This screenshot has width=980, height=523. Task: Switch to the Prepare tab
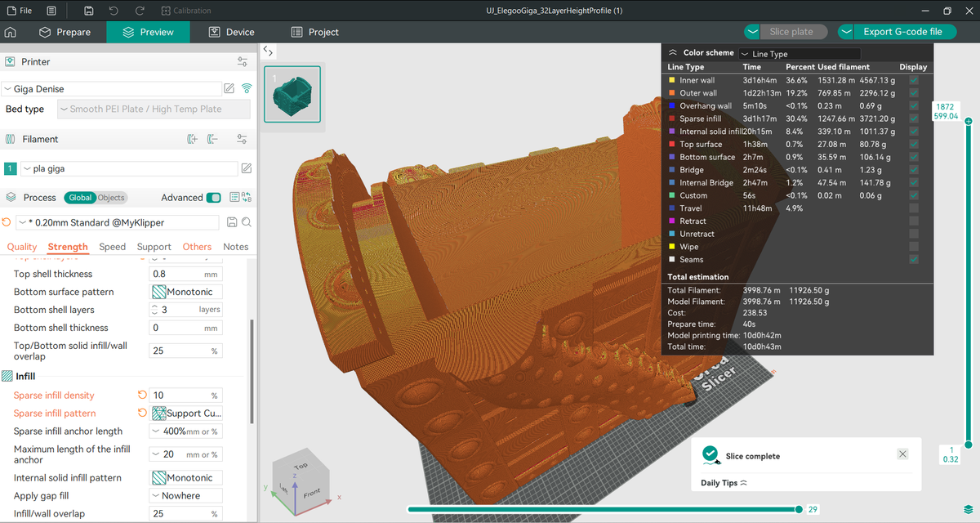pyautogui.click(x=65, y=32)
